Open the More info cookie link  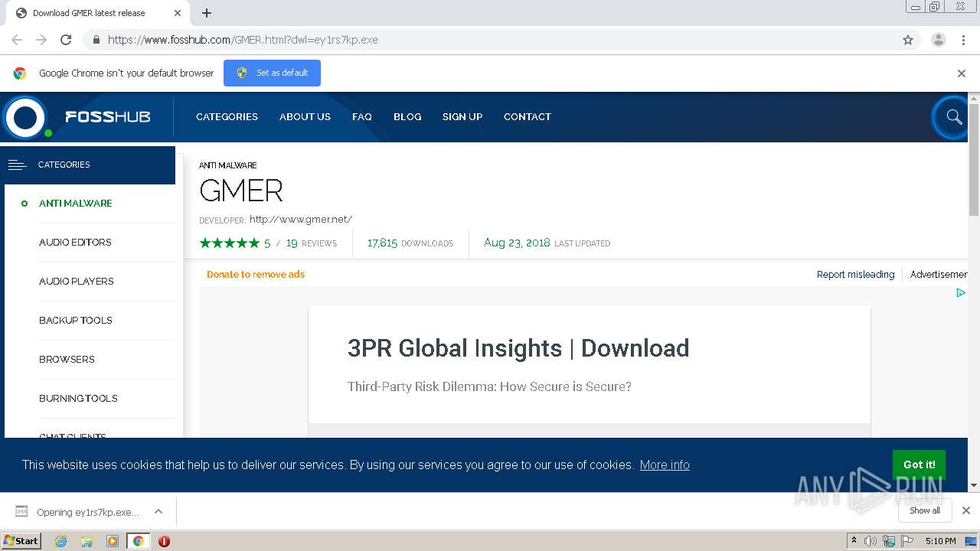665,465
